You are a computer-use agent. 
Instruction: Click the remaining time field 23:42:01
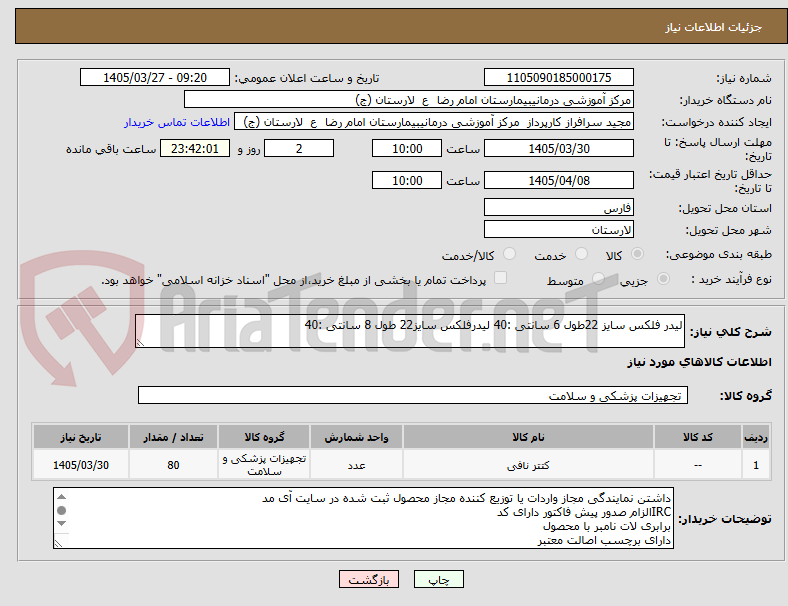pos(195,148)
